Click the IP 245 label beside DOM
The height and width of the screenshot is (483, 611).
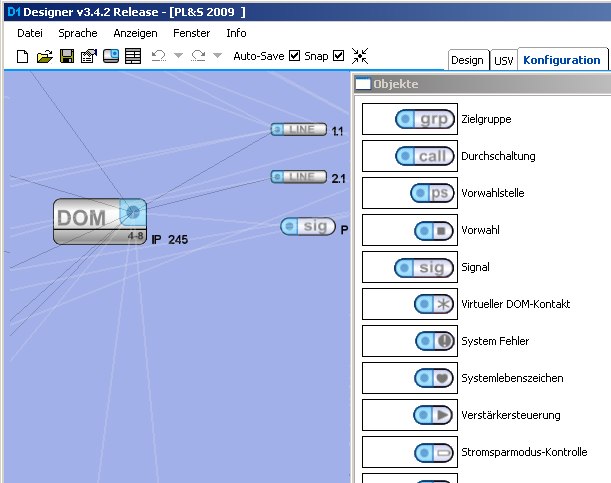coord(170,240)
